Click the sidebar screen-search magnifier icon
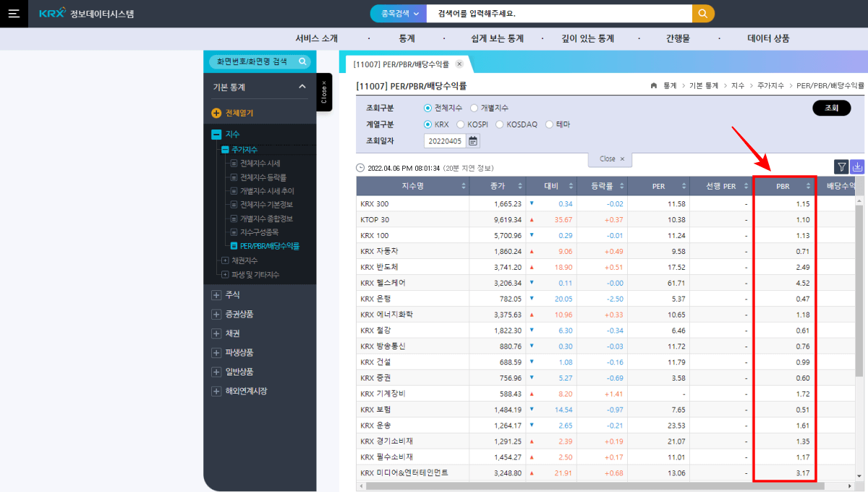This screenshot has width=868, height=492. point(302,62)
